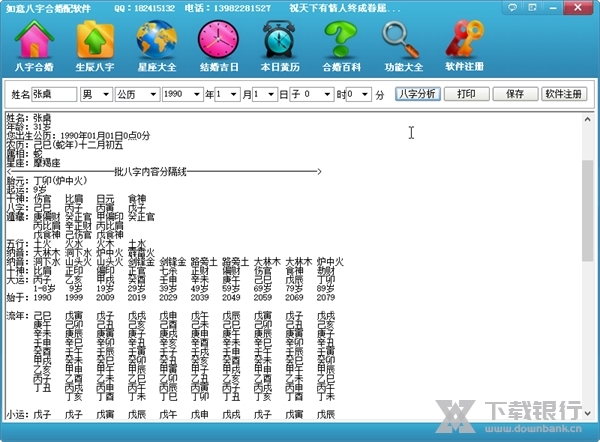Click the 姓名 name input field
600x442 pixels.
(x=54, y=94)
